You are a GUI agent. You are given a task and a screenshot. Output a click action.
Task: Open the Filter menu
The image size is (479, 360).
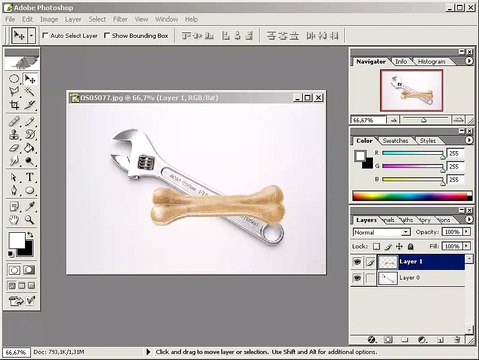click(x=120, y=19)
